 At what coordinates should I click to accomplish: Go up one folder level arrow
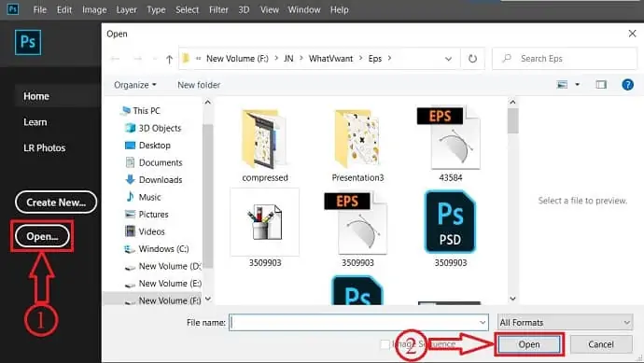pos(169,59)
